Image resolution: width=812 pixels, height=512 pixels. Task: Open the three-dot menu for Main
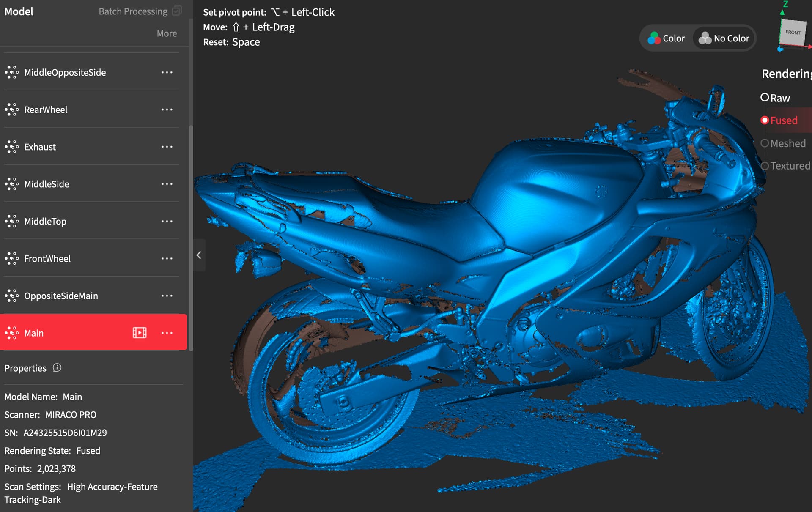[x=167, y=333]
